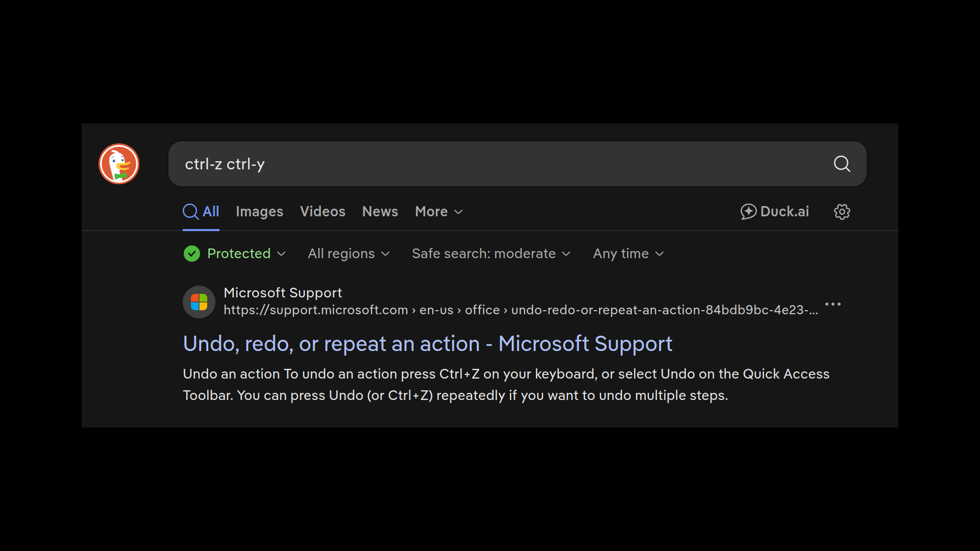Screen dimensions: 980x551
Task: Open Undo, redo, or repeat an action result
Action: point(428,344)
